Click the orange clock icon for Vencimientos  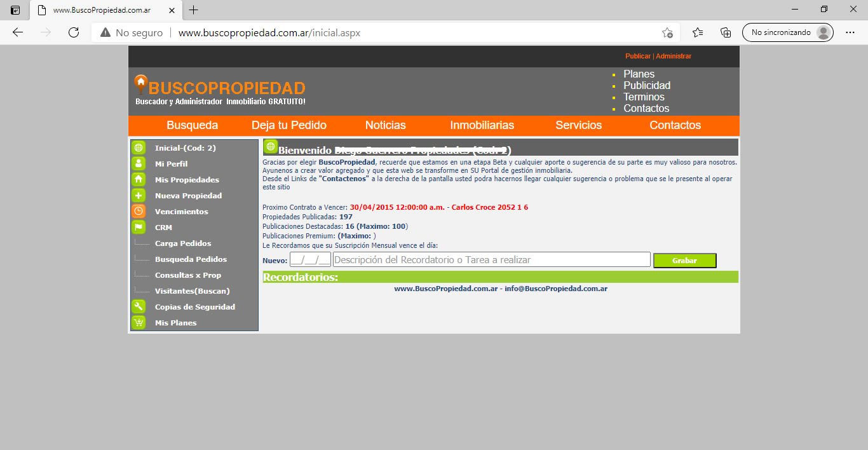(139, 212)
